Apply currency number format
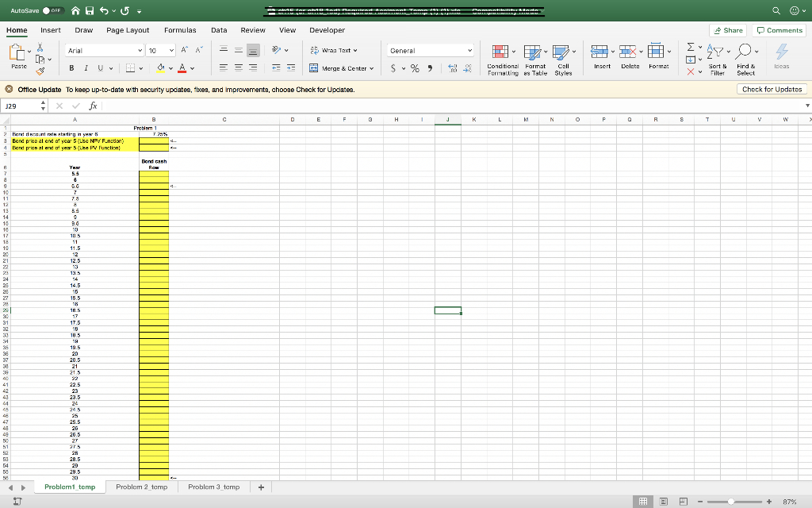 [393, 68]
